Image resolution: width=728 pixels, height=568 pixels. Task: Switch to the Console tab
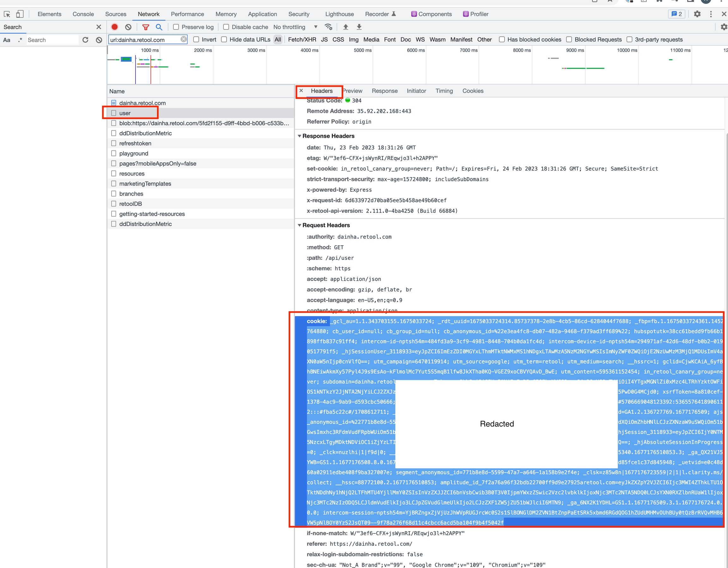tap(83, 14)
